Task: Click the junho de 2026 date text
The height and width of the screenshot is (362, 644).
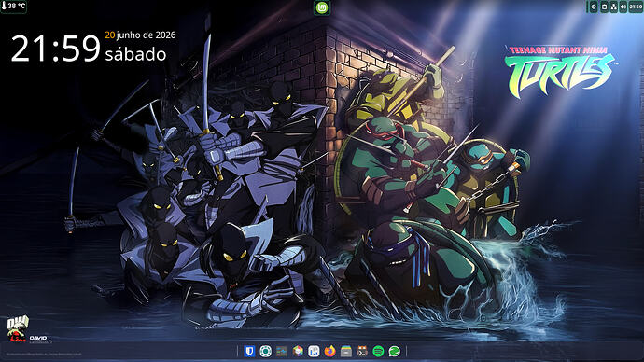Action: pyautogui.click(x=146, y=35)
